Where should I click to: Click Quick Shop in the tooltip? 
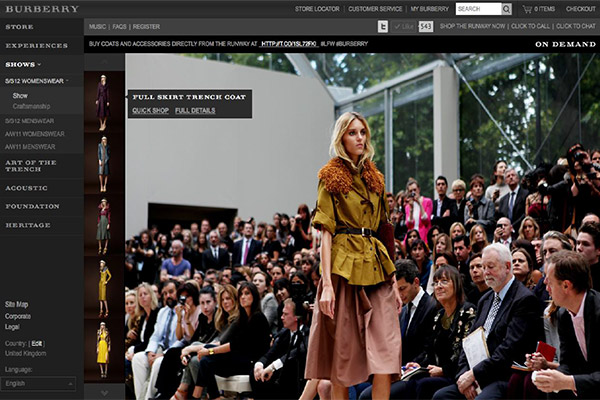click(150, 111)
